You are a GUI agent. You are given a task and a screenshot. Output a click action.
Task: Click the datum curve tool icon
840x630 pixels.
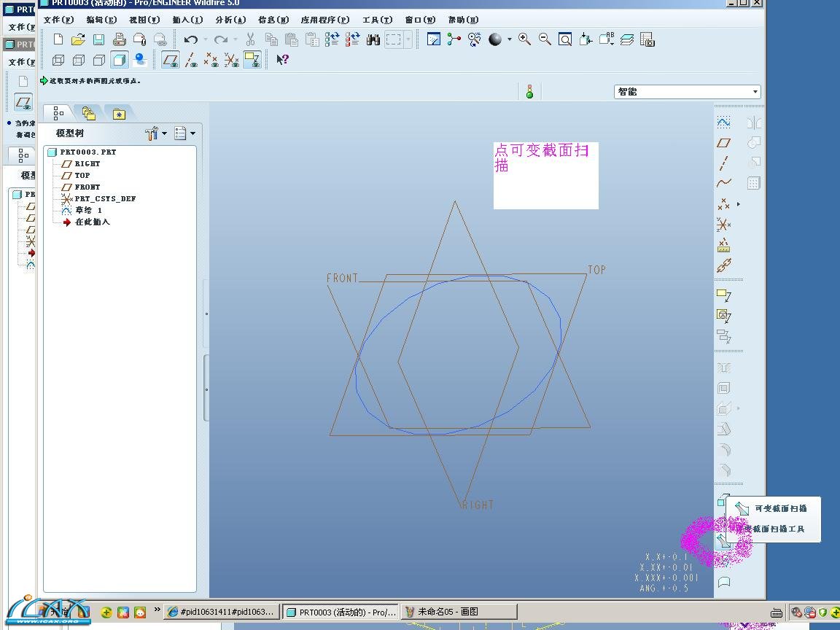point(723,183)
